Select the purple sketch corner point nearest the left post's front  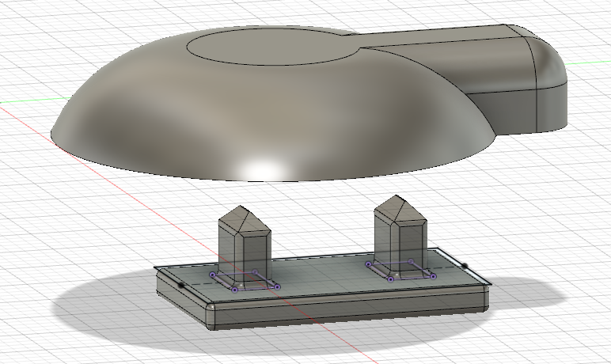[234, 290]
